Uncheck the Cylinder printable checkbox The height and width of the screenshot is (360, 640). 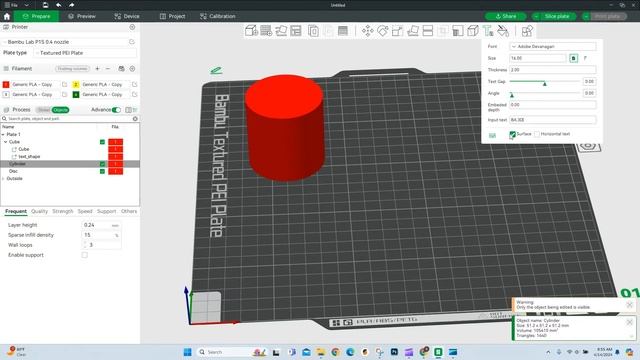102,164
